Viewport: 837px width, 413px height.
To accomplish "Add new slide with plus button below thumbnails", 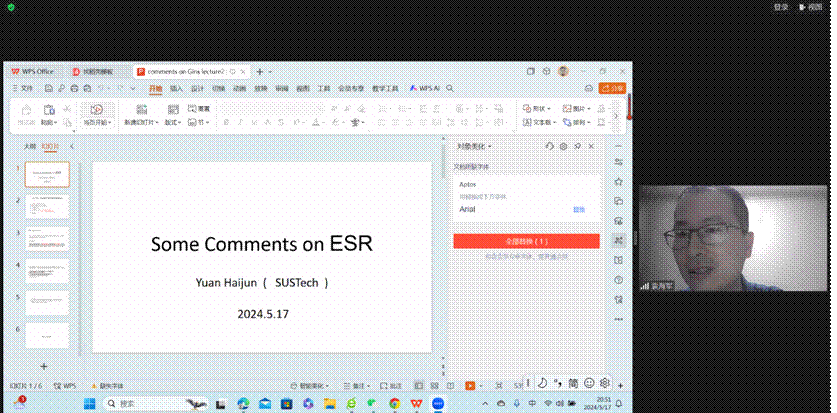I will [44, 366].
